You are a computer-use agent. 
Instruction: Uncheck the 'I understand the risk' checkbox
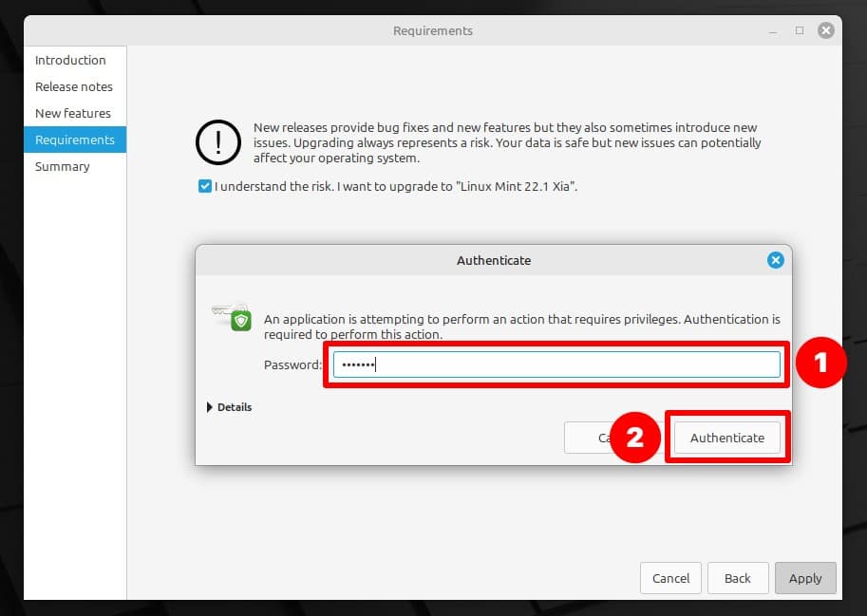tap(204, 186)
